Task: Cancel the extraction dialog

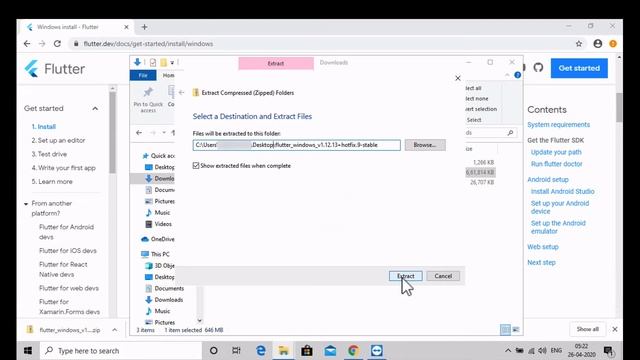Action: (x=443, y=276)
